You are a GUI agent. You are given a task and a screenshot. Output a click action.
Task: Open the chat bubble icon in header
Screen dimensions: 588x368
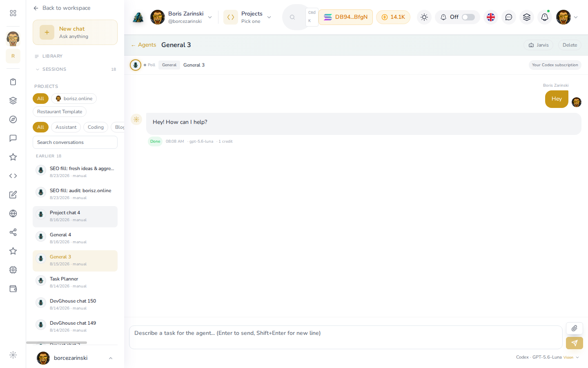(509, 17)
